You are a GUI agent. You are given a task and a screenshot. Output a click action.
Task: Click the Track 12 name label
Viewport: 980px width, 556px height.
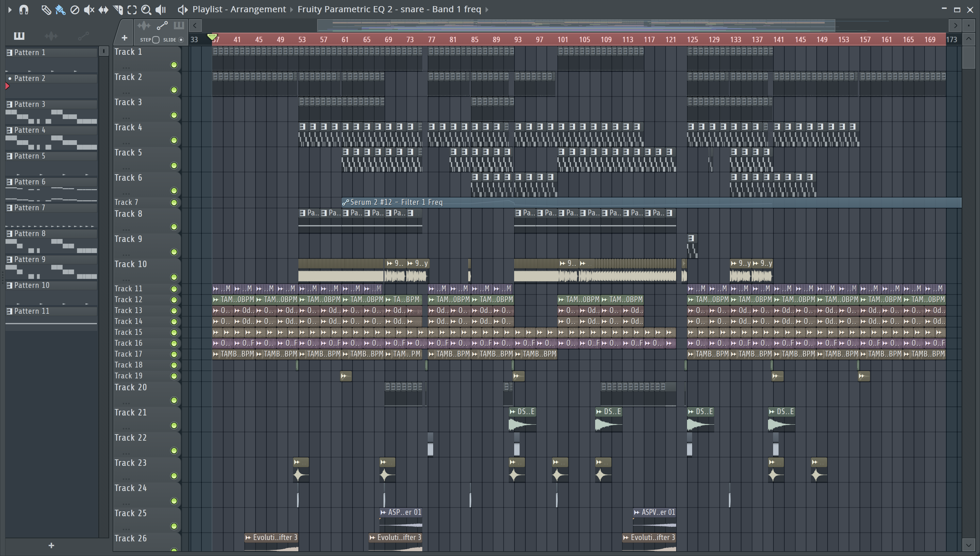[x=128, y=300]
